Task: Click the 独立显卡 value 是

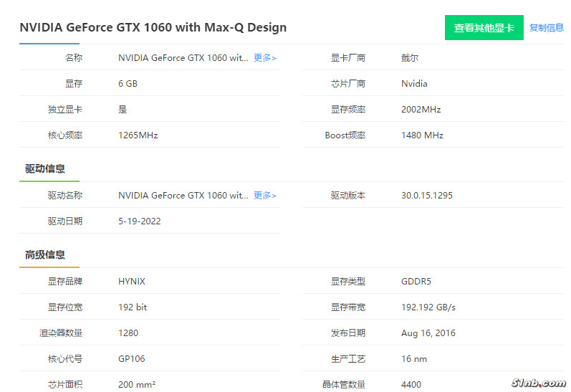Action: pyautogui.click(x=123, y=110)
